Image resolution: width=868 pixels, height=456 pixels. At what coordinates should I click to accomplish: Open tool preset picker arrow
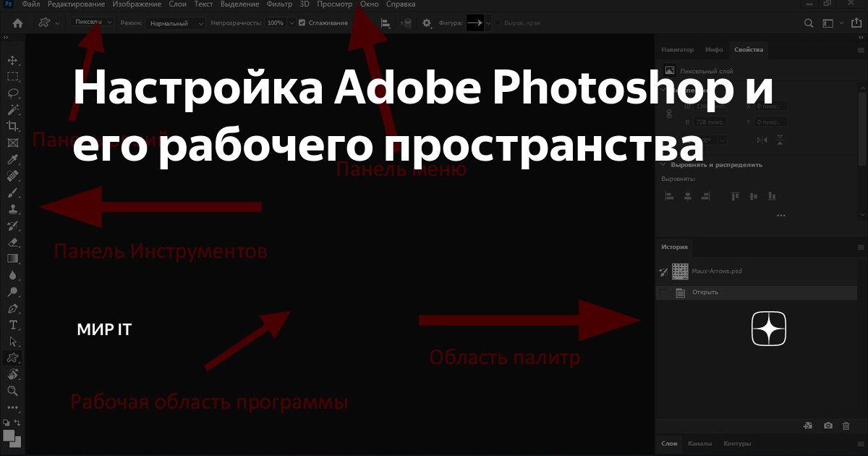(x=56, y=23)
